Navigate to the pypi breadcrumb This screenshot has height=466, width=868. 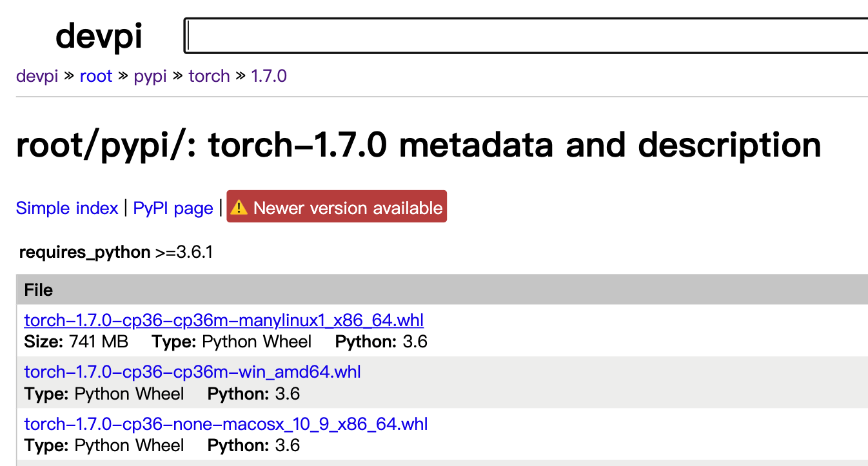(150, 76)
